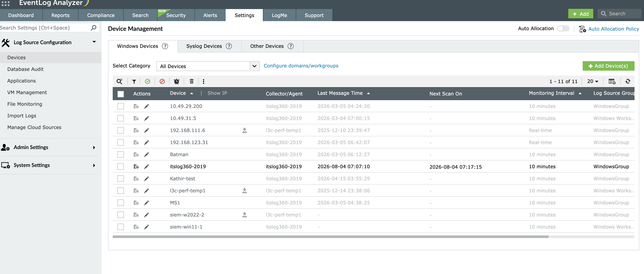Open the three-dot more options menu

(203, 81)
